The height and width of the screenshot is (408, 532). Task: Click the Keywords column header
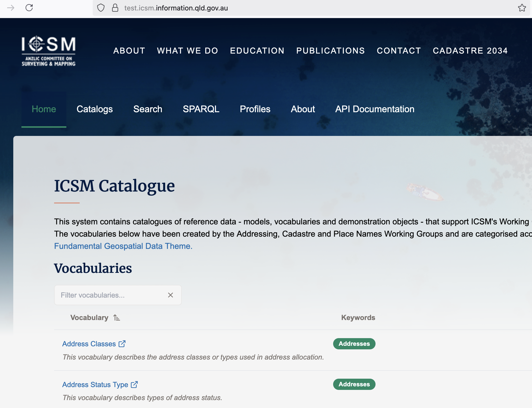[358, 318]
